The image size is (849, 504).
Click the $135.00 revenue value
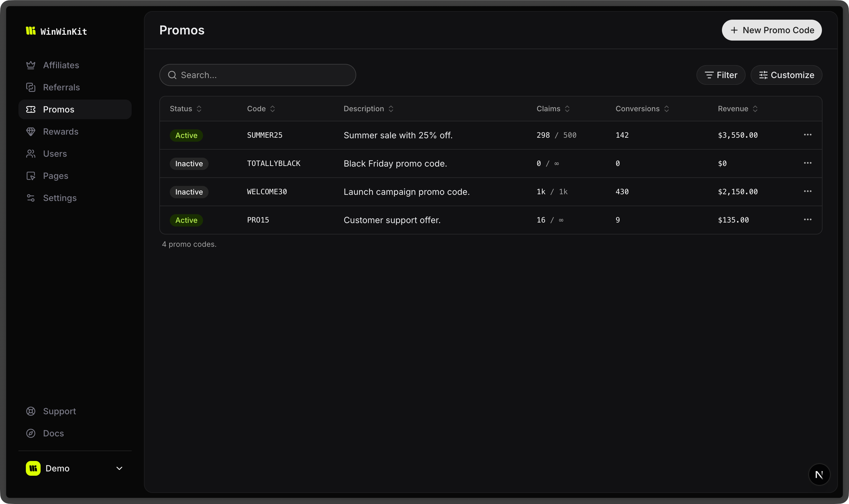coord(733,220)
